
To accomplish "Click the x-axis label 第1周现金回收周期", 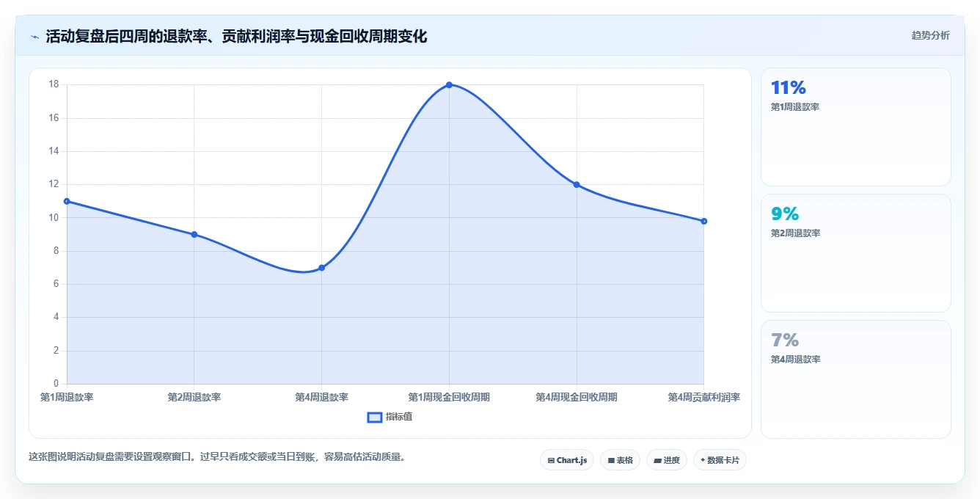I will point(449,397).
